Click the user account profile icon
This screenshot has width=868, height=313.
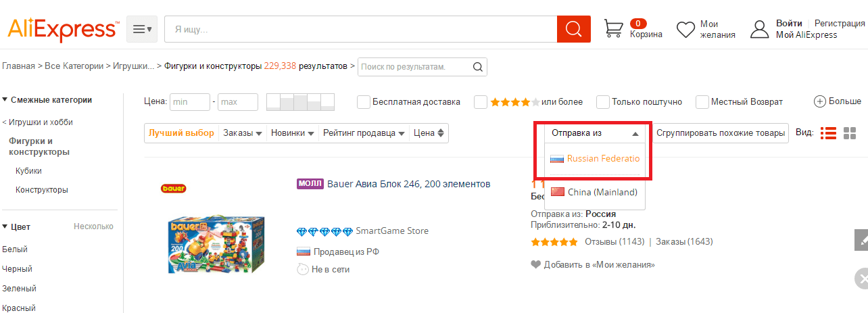coord(761,29)
